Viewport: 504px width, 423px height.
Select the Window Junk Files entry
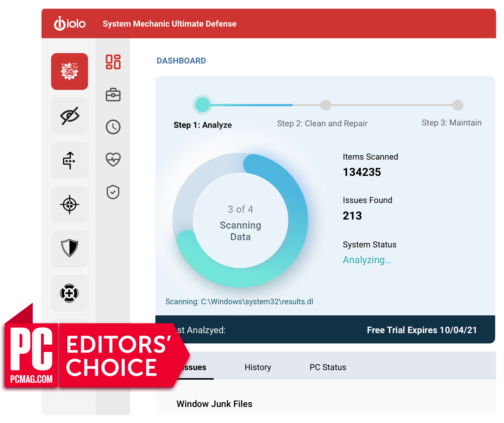214,404
